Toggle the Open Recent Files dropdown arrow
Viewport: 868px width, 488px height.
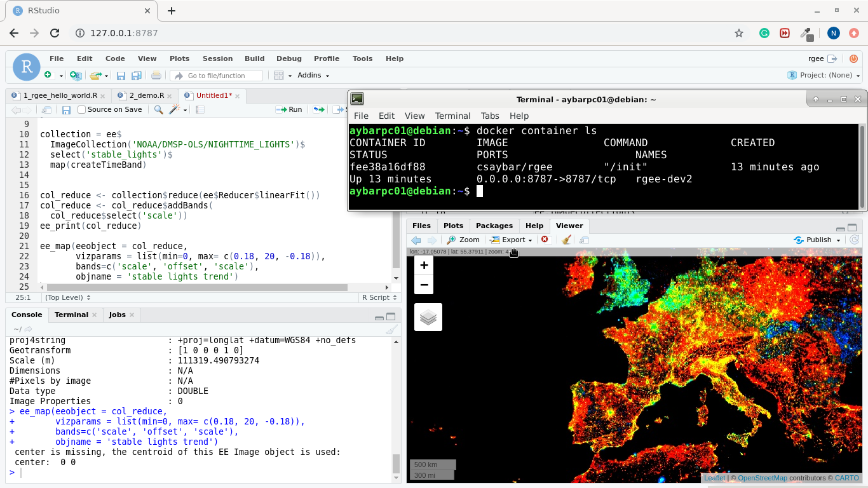coord(105,75)
